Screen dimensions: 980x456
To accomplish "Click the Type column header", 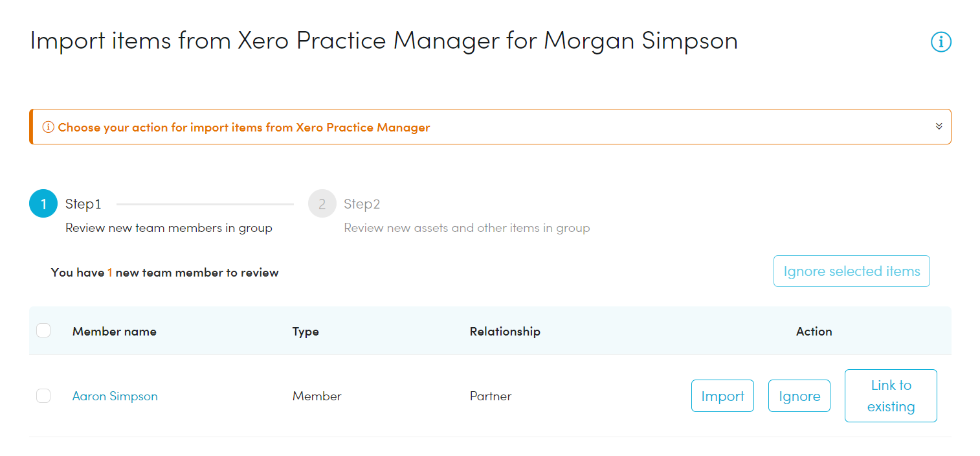I will coord(306,332).
